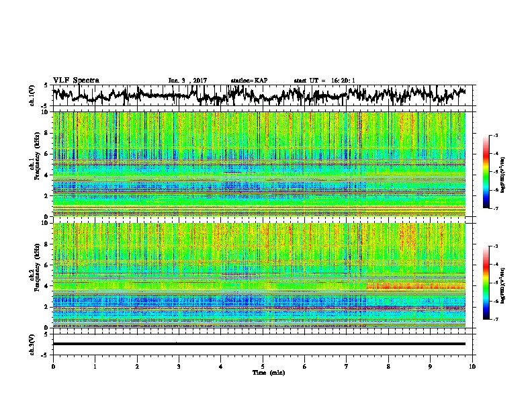Click the time axis tick label "6"

point(305,367)
